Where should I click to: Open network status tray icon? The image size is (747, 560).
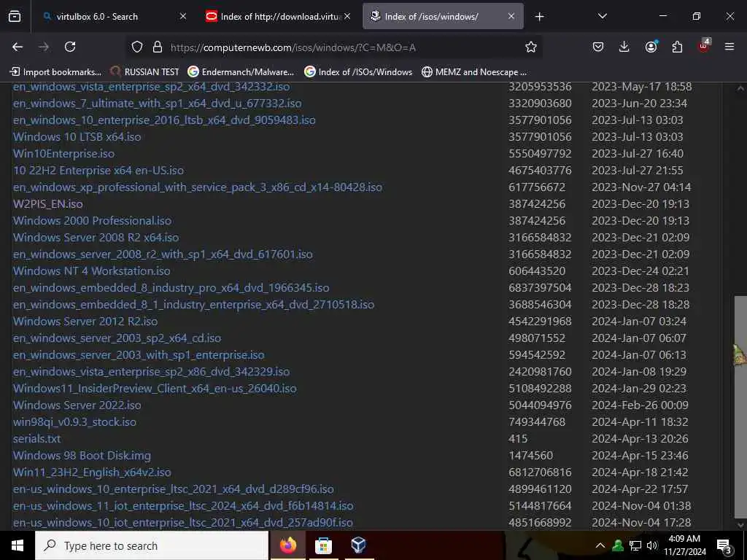(x=635, y=545)
